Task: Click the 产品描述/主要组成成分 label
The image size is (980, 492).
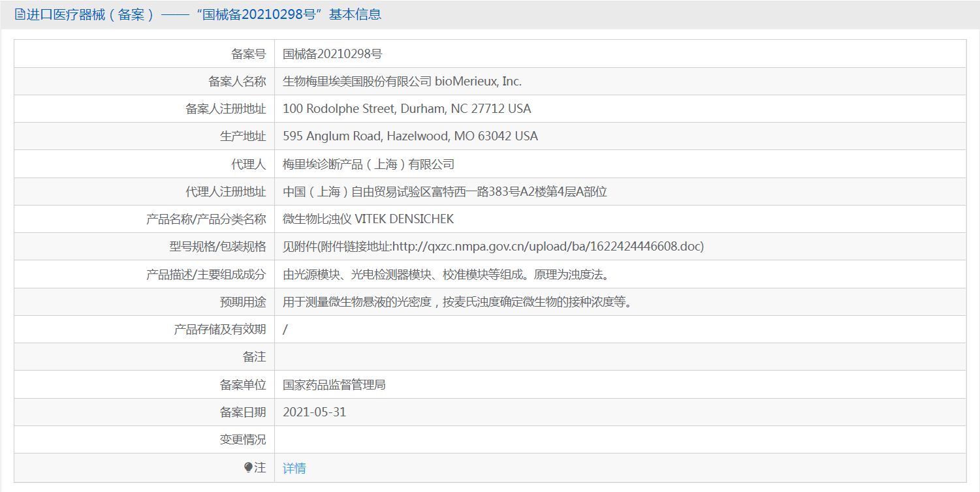Action: coord(206,274)
